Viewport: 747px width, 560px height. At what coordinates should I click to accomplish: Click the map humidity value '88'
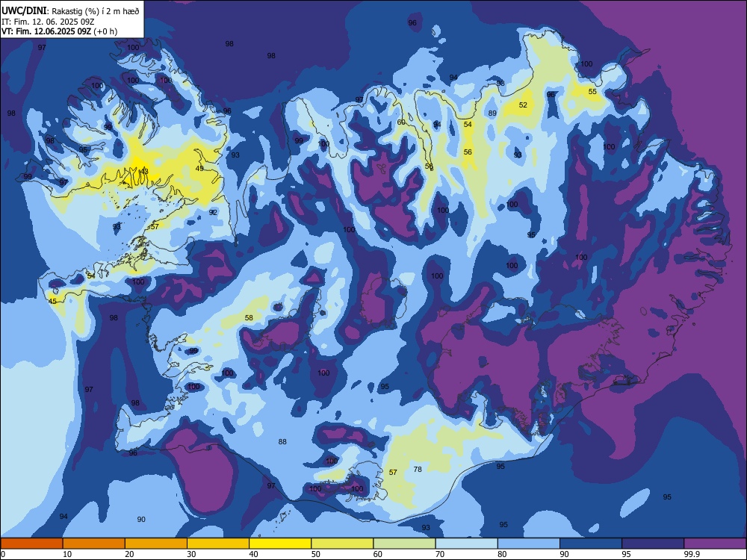(282, 441)
